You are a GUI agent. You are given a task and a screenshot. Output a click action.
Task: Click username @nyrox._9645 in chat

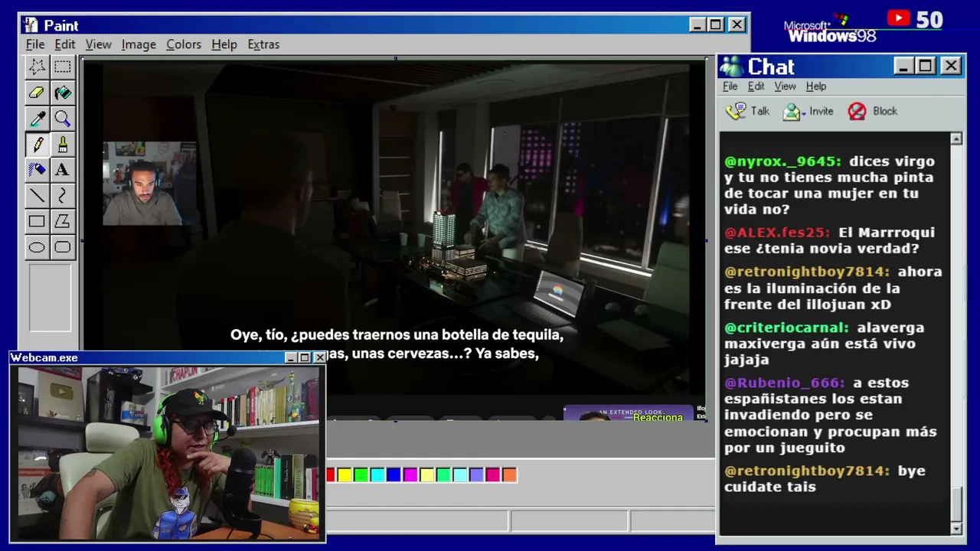[x=782, y=161]
